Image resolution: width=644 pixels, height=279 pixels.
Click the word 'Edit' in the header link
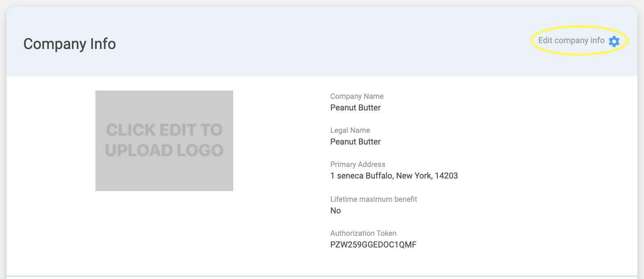click(x=545, y=41)
